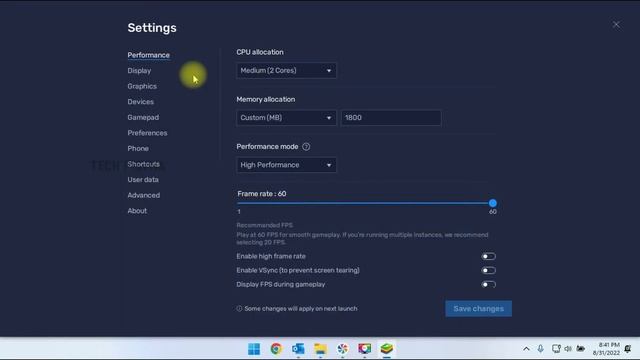Open Google Chrome from taskbar
The width and height of the screenshot is (640, 360).
coord(276,349)
